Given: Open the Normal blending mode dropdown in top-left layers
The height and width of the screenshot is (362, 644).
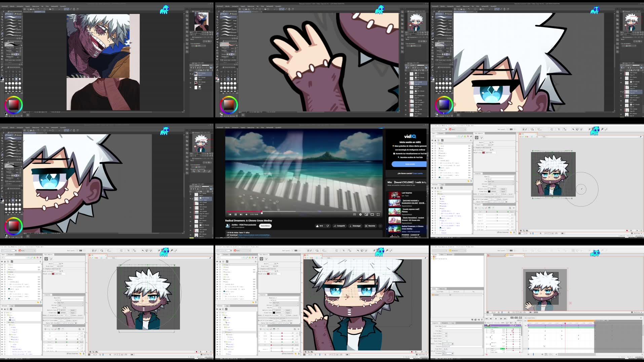Looking at the screenshot, I should 197,65.
